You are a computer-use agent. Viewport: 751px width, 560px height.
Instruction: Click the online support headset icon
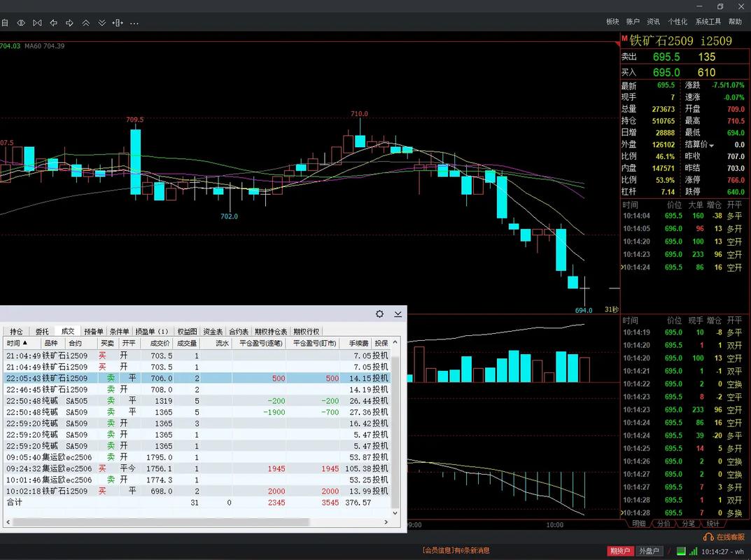(x=708, y=536)
